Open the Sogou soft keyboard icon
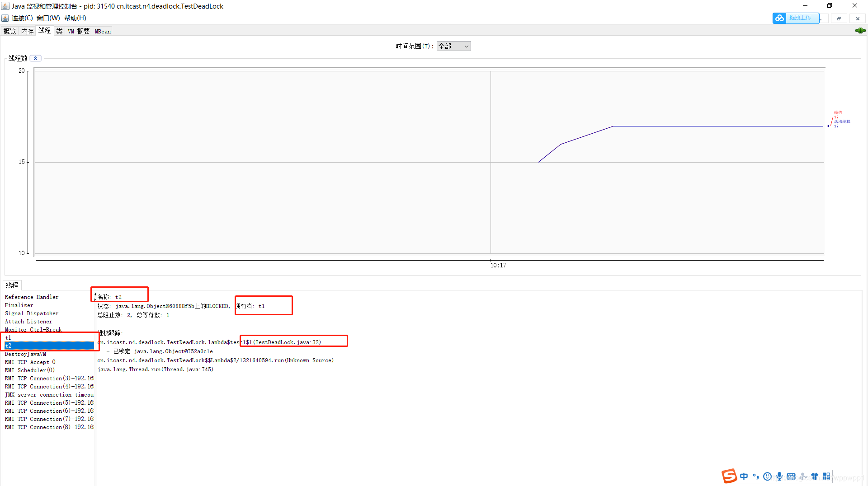Viewport: 868px width, 486px height. coord(791,476)
